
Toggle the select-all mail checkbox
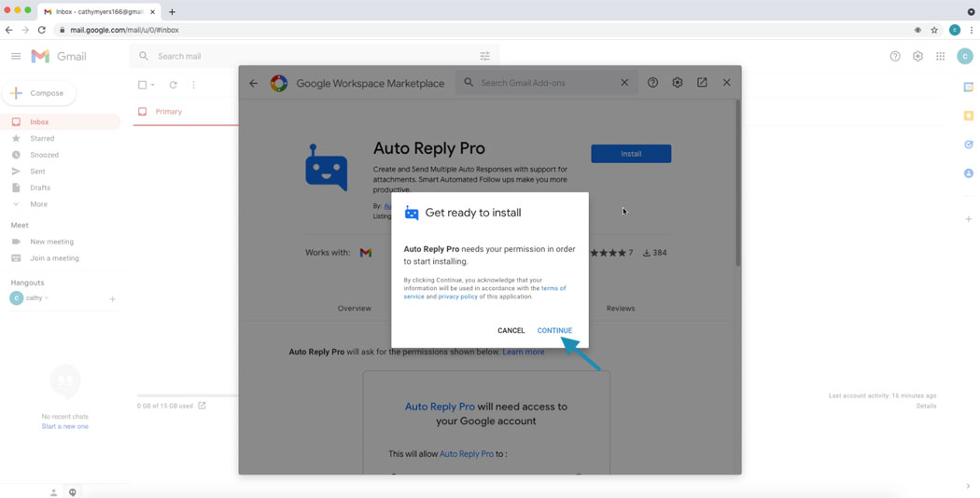click(x=143, y=85)
